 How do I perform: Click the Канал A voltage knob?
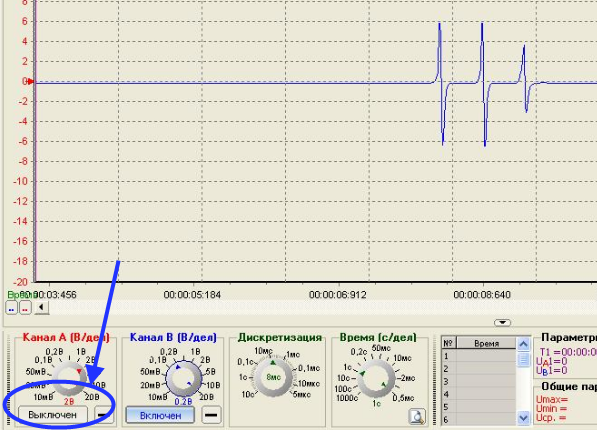click(x=69, y=379)
